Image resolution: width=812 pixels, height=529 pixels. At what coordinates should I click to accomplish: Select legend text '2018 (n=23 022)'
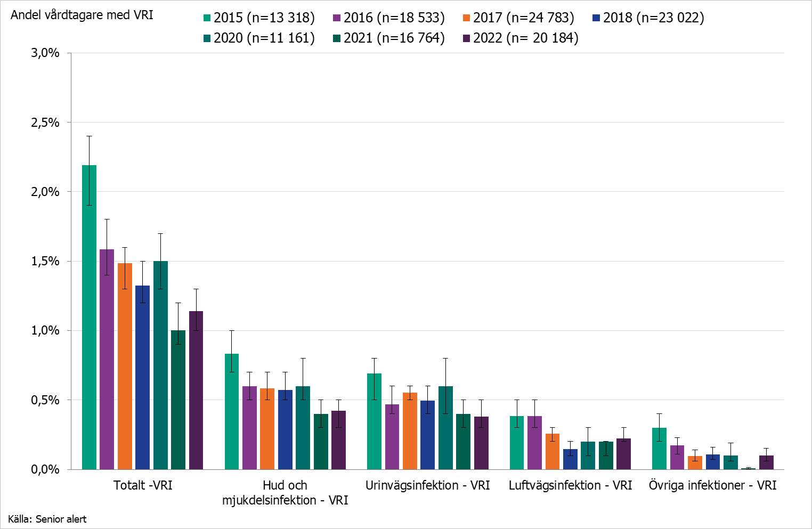654,18
